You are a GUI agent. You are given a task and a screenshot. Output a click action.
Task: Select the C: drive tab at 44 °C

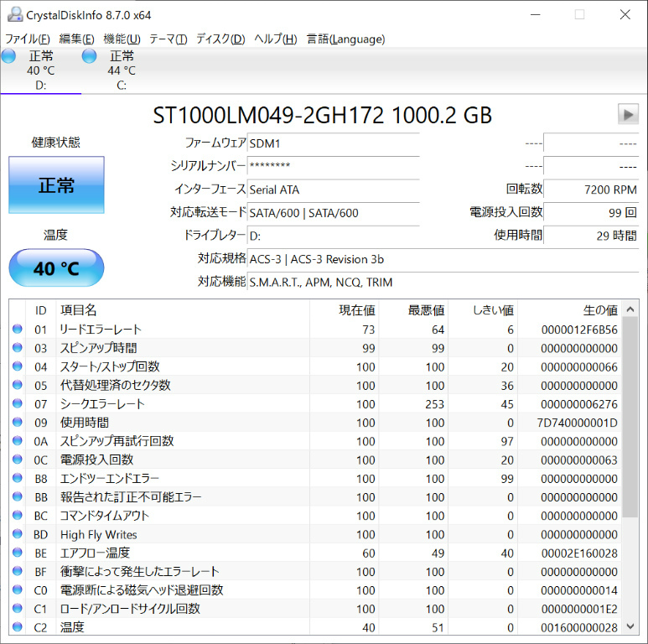tap(122, 70)
